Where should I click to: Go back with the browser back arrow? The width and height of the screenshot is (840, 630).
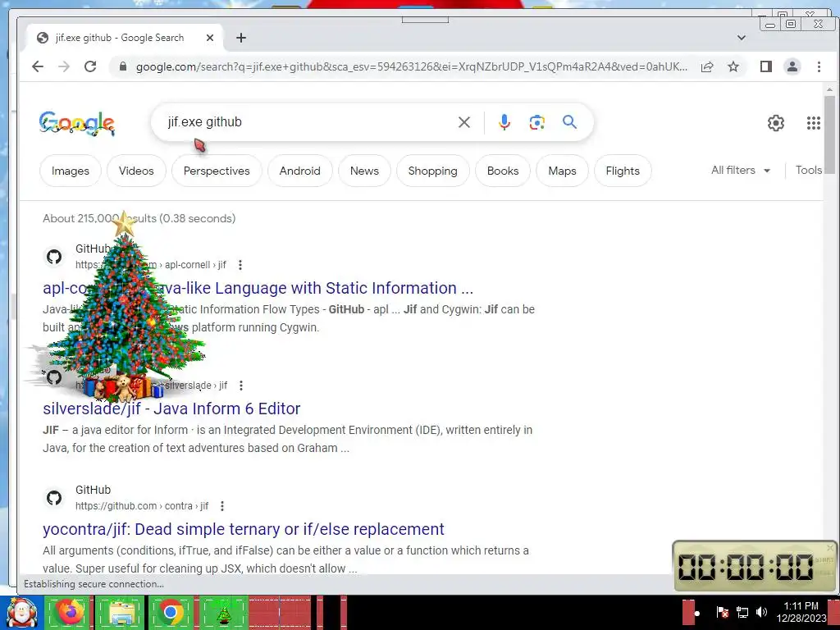click(38, 66)
